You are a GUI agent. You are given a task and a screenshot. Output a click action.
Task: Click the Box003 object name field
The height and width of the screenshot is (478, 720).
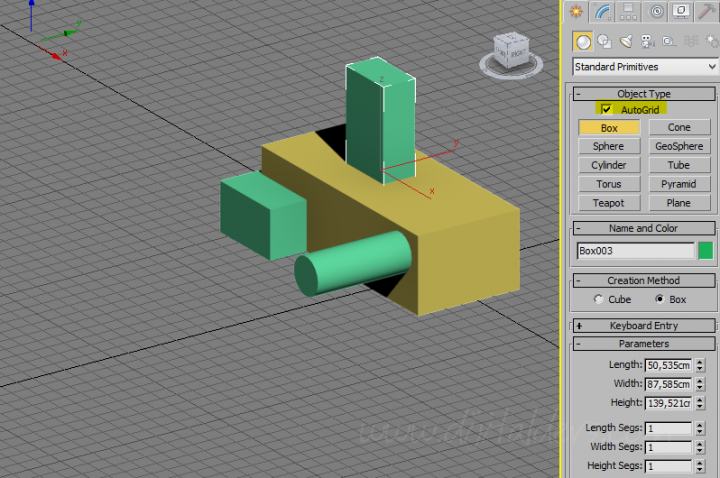coord(636,251)
